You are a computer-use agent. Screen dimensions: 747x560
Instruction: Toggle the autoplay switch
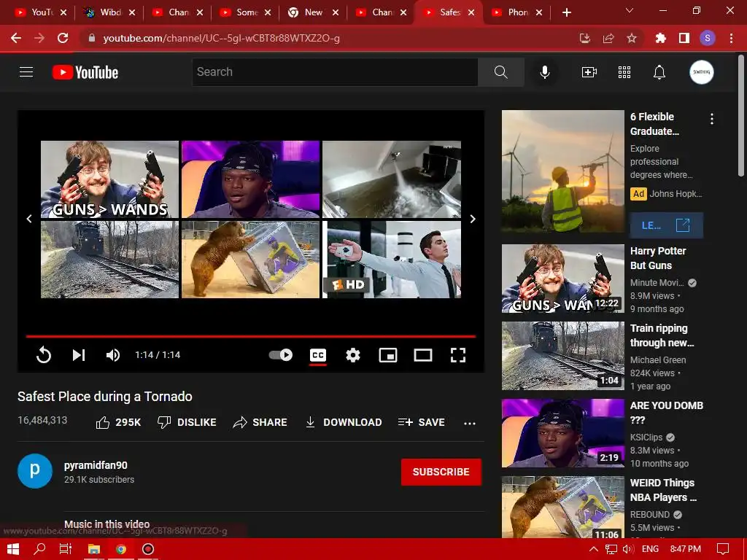tap(281, 355)
